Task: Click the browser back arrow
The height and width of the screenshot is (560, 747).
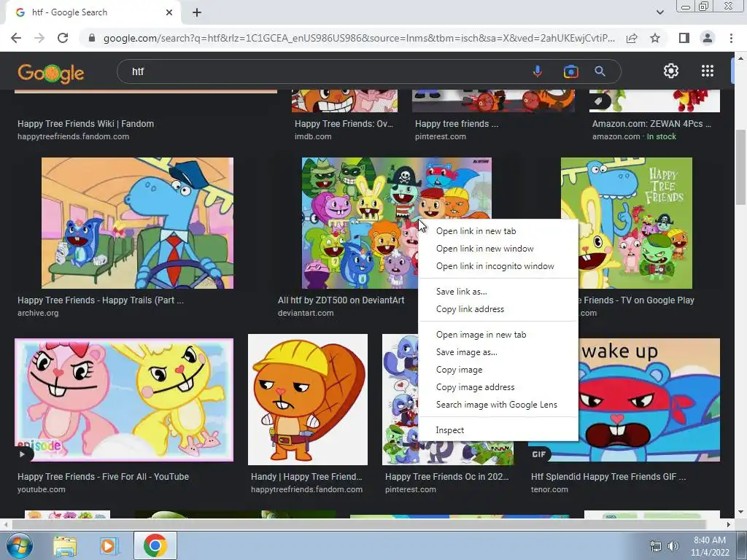Action: tap(16, 38)
